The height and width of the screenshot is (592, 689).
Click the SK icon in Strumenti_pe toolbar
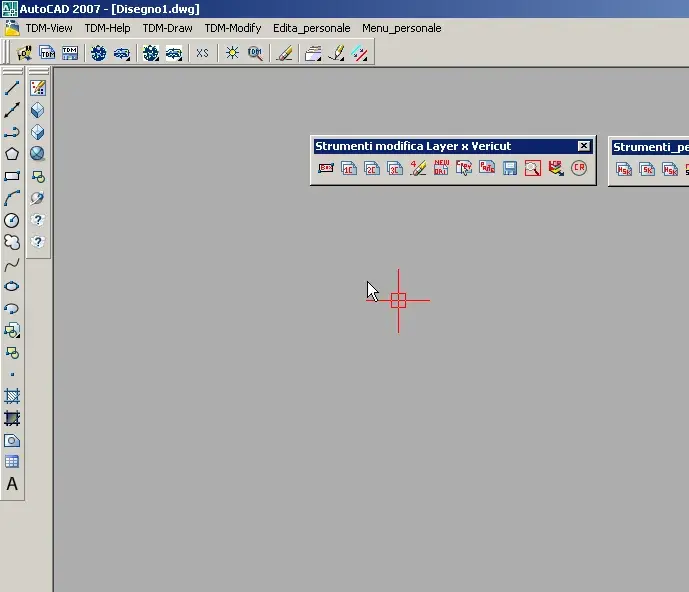point(647,169)
